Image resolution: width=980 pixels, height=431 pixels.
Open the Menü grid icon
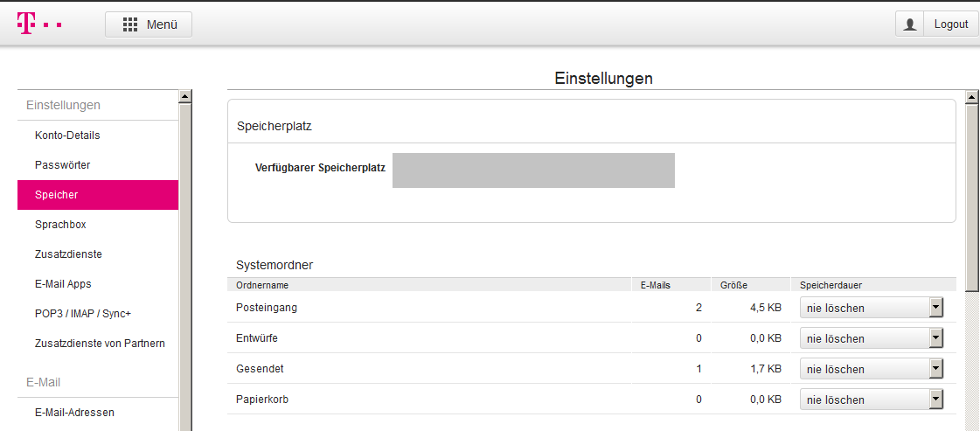130,24
